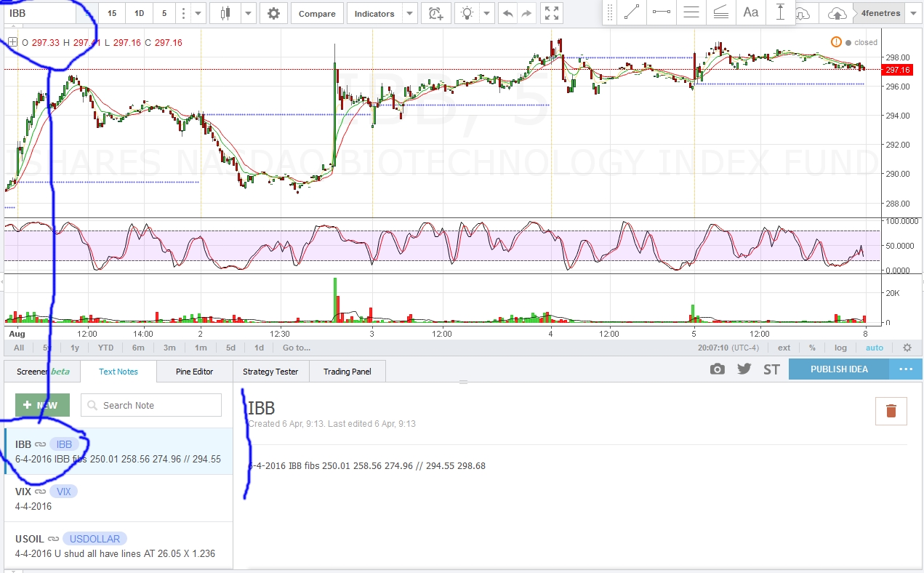Click the cloud download load layout icon
This screenshot has height=573, width=924.
(x=803, y=13)
